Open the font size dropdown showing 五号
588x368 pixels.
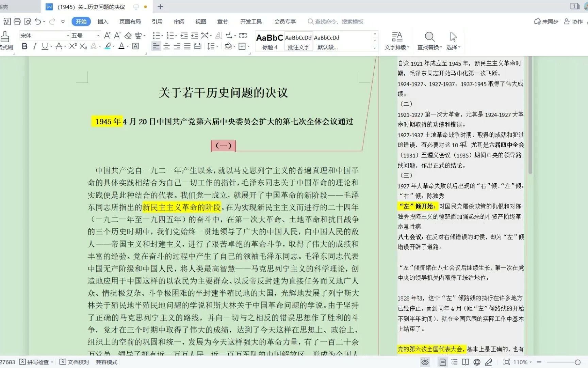98,35
